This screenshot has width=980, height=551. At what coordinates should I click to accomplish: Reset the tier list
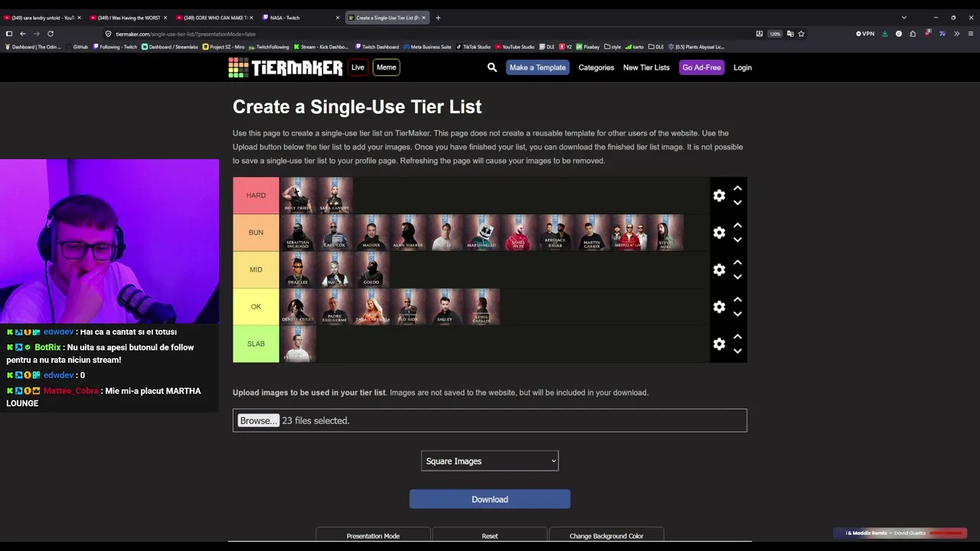(x=490, y=536)
